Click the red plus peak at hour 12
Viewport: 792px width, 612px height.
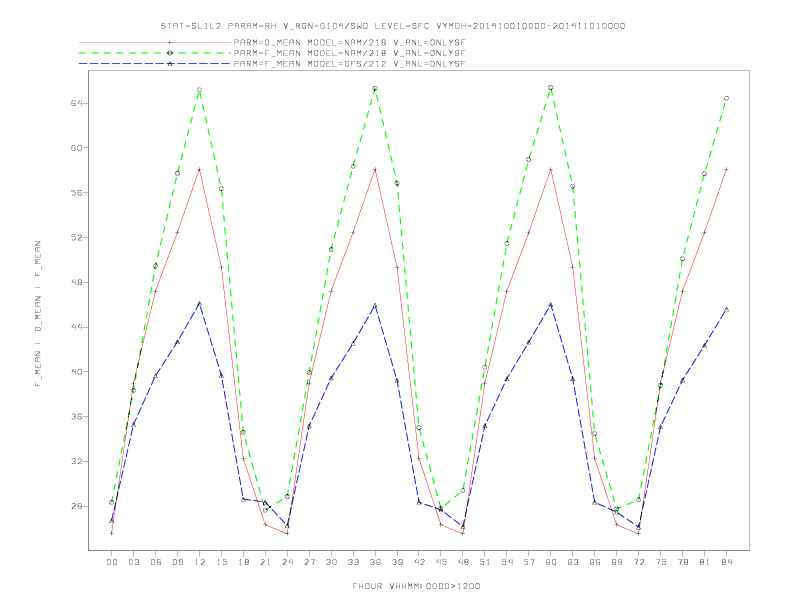pyautogui.click(x=200, y=170)
